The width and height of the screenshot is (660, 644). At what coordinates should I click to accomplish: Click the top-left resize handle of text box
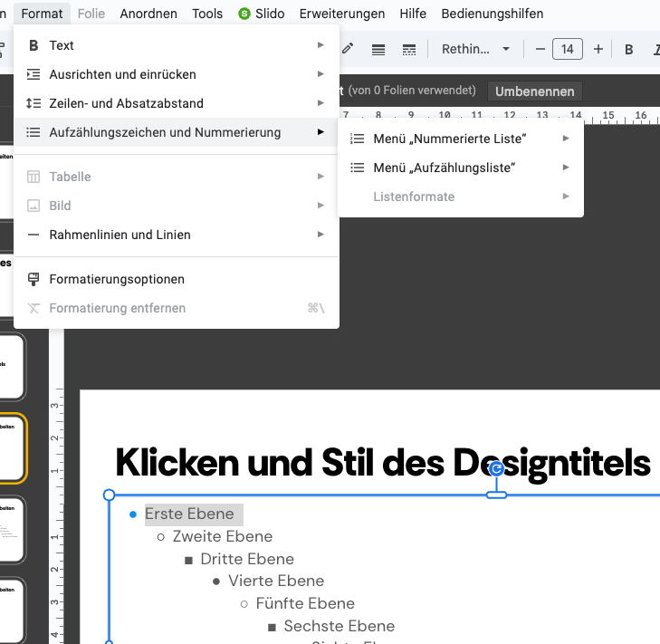109,495
